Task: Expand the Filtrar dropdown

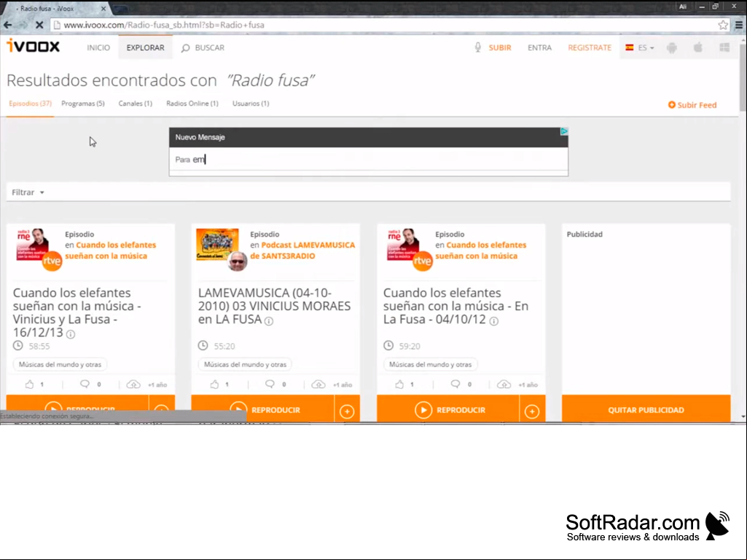Action: point(28,192)
